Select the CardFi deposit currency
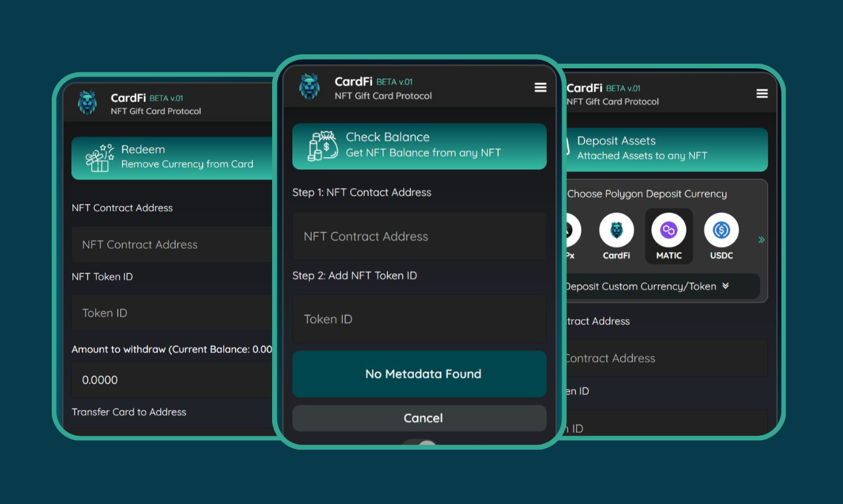Screen dimensions: 843x504 [x=617, y=237]
